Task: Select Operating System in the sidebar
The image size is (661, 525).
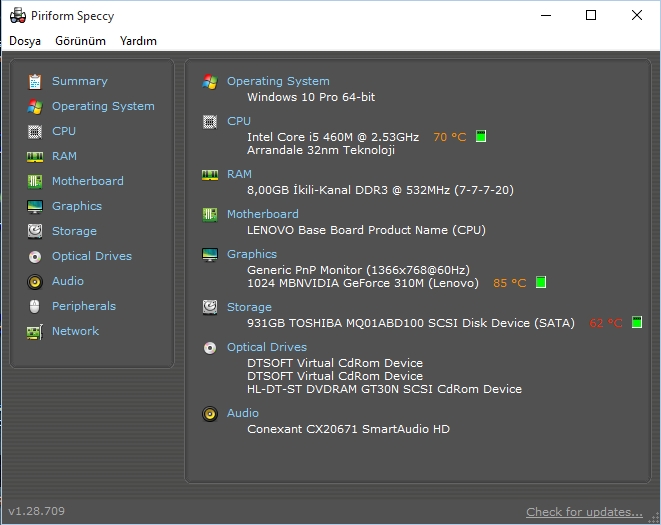Action: (x=103, y=106)
